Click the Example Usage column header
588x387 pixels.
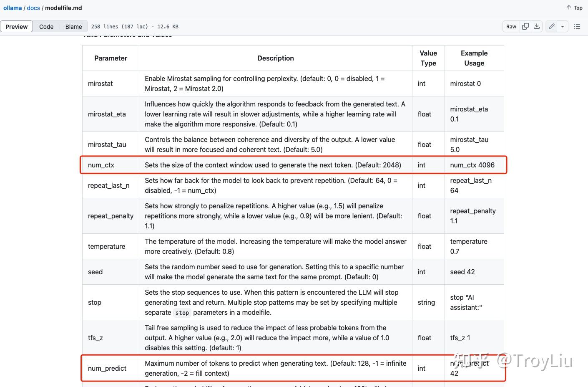pyautogui.click(x=474, y=58)
